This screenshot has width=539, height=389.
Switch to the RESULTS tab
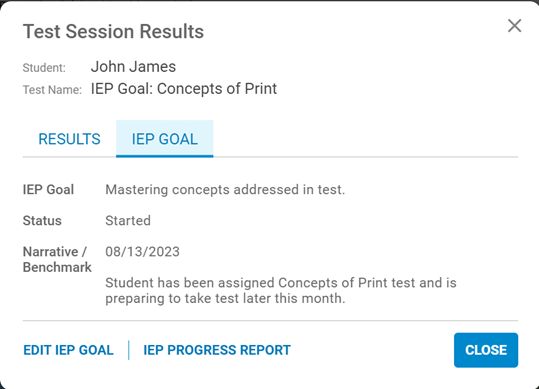pos(69,139)
